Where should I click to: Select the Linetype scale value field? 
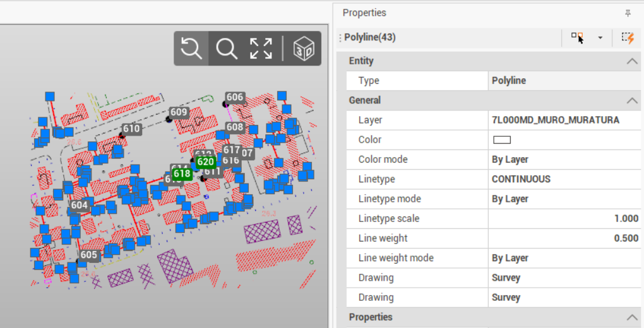(564, 219)
